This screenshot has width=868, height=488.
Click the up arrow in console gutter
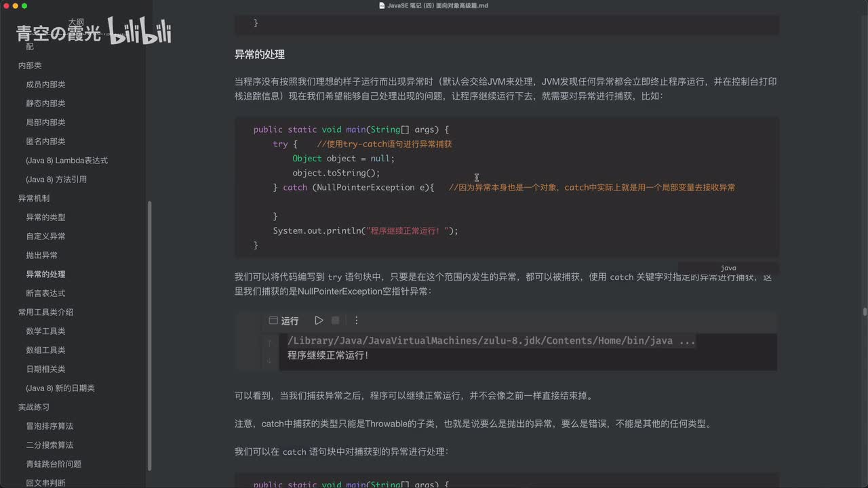click(x=269, y=344)
